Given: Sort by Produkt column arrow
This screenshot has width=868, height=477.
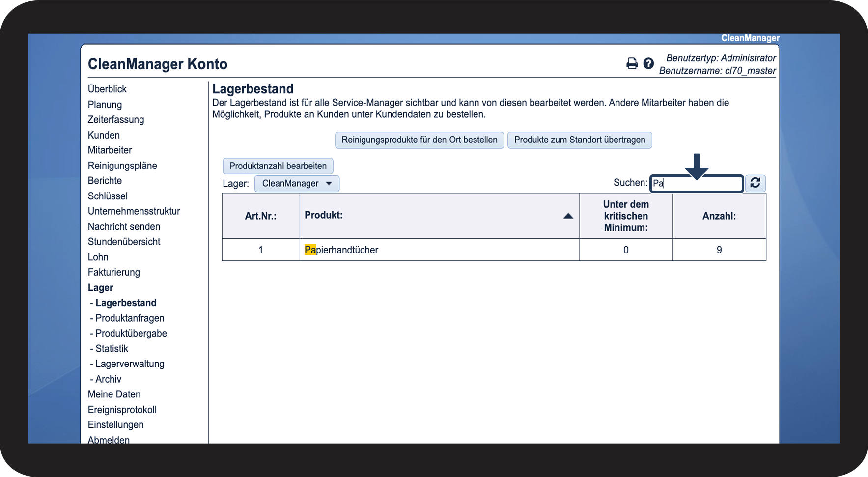Looking at the screenshot, I should tap(568, 216).
